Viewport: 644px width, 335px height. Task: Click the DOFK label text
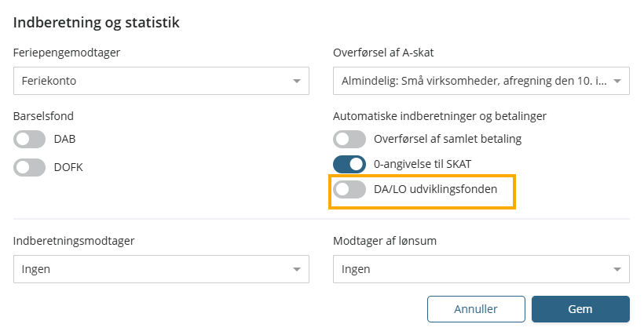pos(68,167)
